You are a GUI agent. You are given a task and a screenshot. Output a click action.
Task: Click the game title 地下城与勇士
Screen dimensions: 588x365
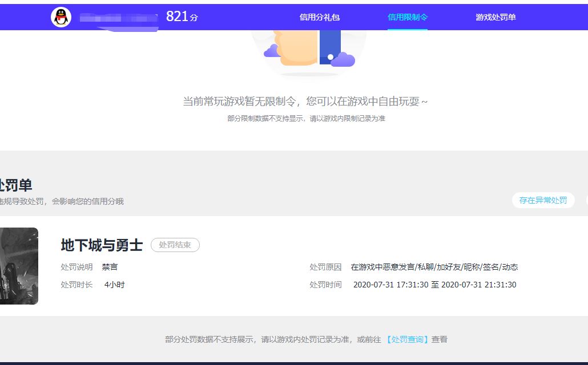102,245
